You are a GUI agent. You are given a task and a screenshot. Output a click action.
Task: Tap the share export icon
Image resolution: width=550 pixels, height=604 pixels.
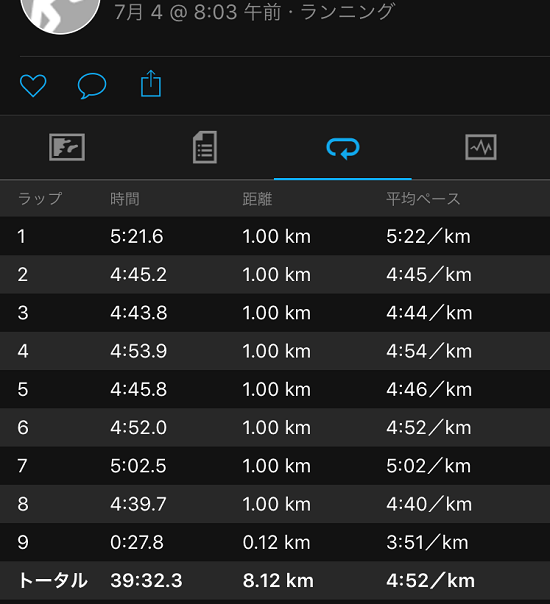[151, 83]
